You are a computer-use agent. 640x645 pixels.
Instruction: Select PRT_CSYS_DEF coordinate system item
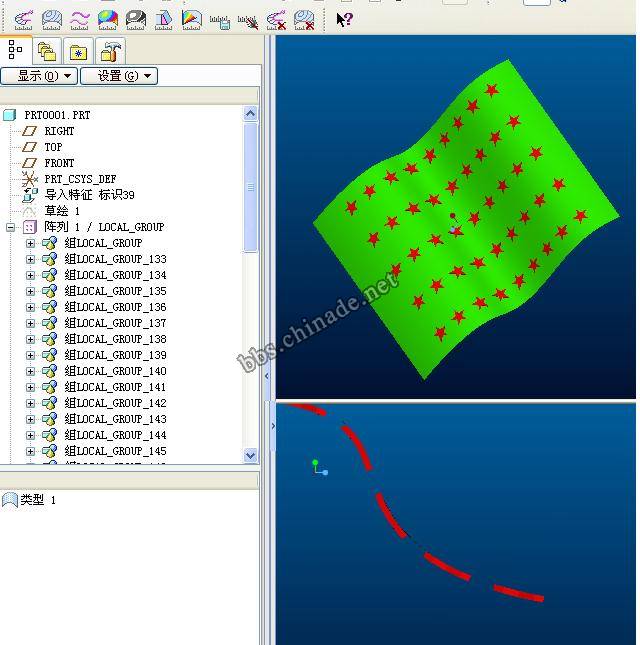(x=80, y=179)
